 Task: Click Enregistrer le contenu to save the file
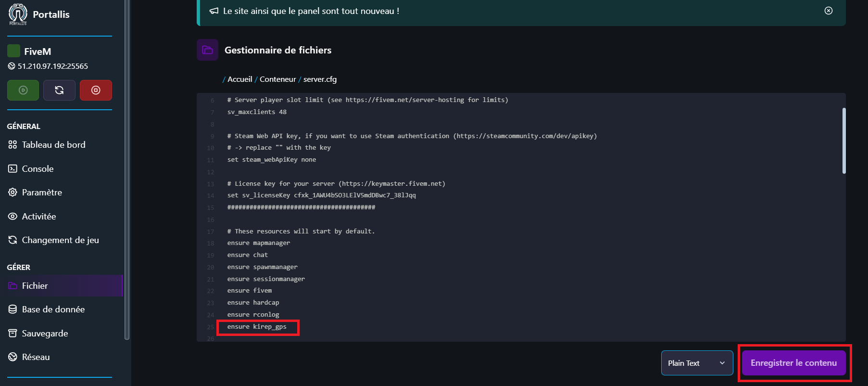pos(793,363)
